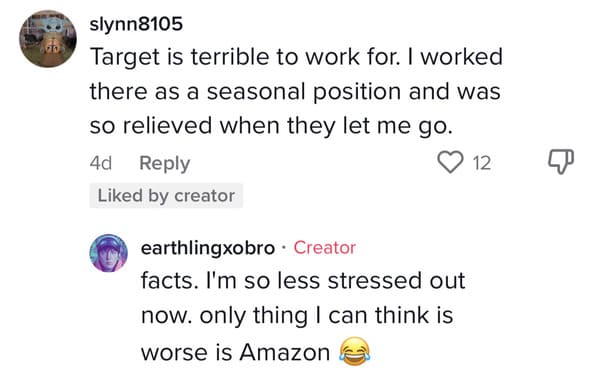Like slynn8105's comment with the heart icon
This screenshot has width=599, height=372.
[x=450, y=162]
